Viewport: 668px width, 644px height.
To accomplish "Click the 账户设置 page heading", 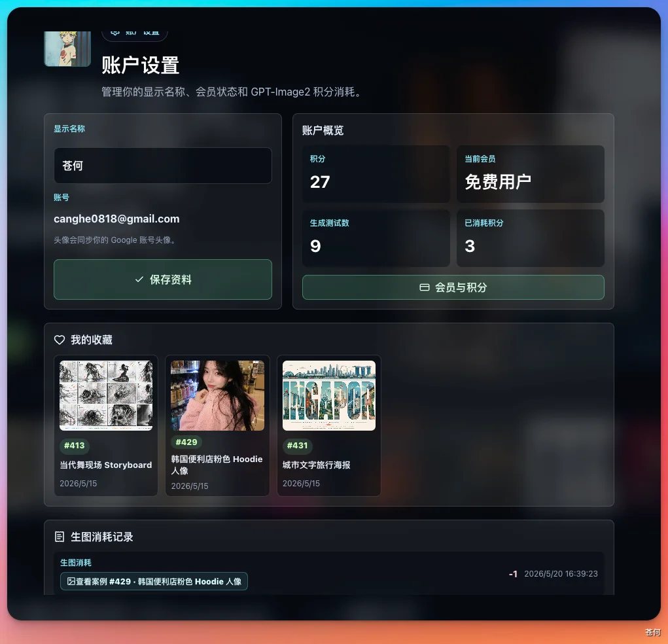I will tap(140, 65).
